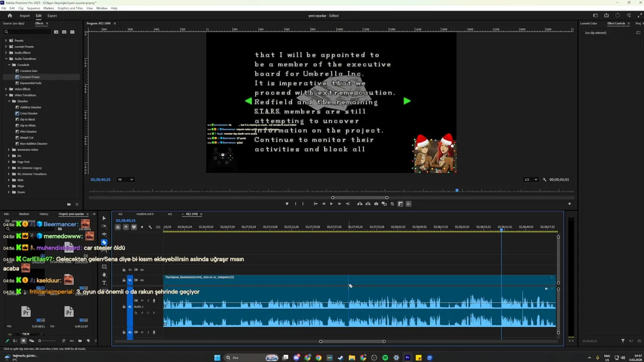Mute the A1 audio track
Image resolution: width=644 pixels, height=362 pixels.
(x=143, y=301)
